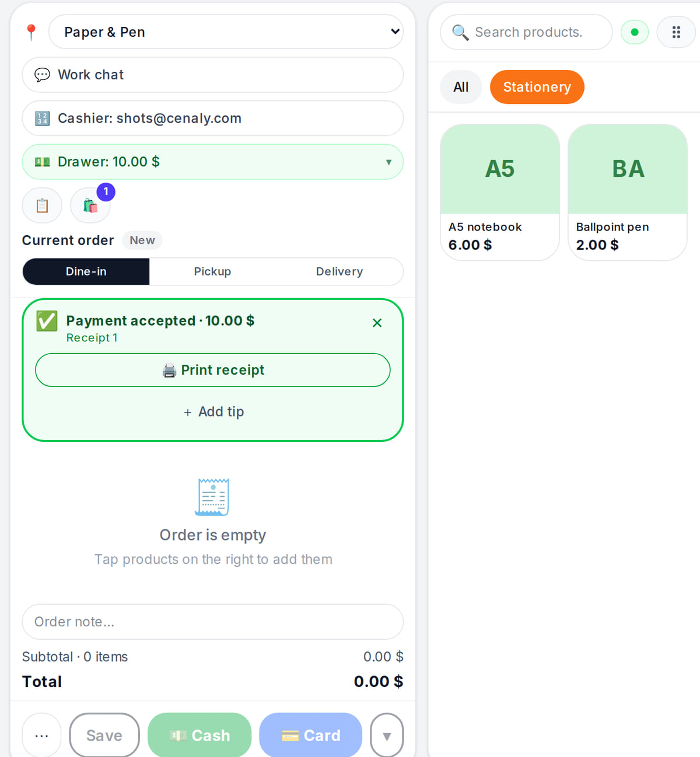Open the shopping bags saved orders icon
The image size is (700, 757).
(x=90, y=205)
